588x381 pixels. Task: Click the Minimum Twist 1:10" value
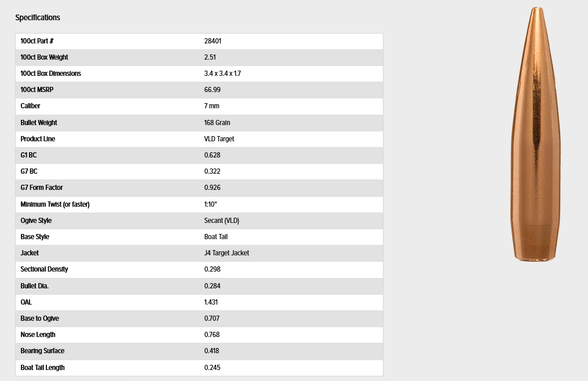point(210,204)
